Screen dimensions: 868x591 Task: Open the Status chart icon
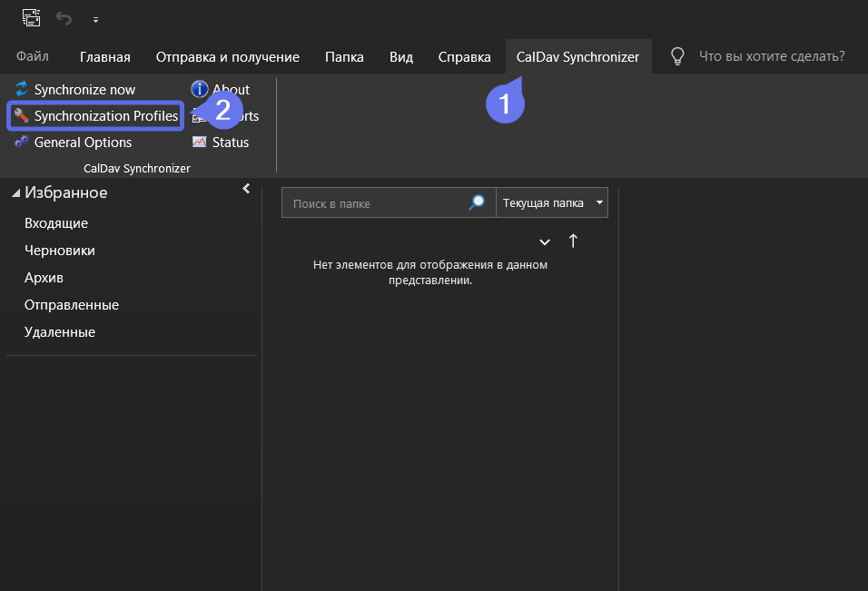[199, 143]
